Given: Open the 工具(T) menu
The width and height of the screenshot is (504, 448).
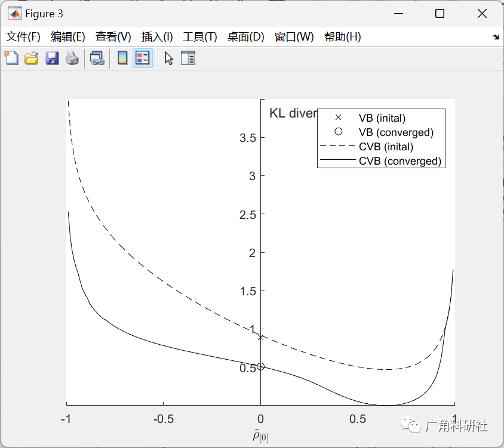Looking at the screenshot, I should point(200,36).
